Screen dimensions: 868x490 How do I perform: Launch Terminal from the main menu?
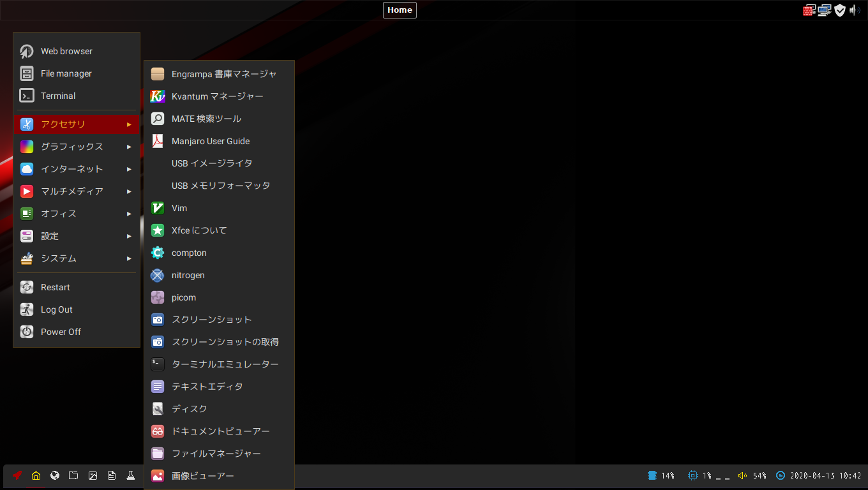click(77, 96)
